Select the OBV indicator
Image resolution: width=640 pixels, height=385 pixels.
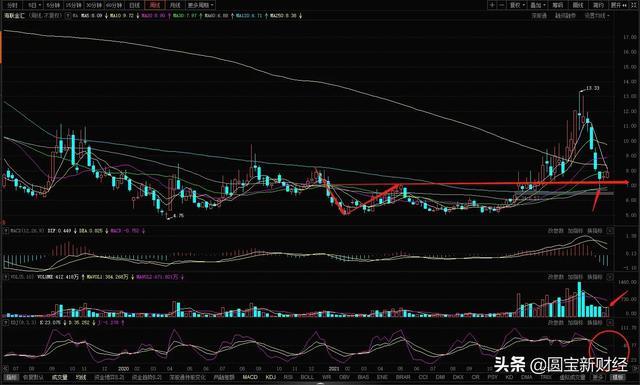coord(344,377)
